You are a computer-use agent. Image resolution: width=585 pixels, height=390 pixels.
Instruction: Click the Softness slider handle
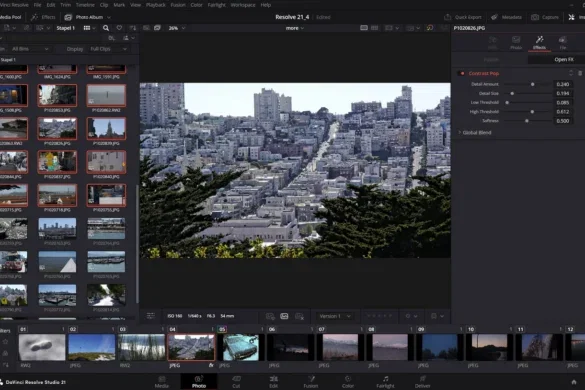click(x=526, y=121)
